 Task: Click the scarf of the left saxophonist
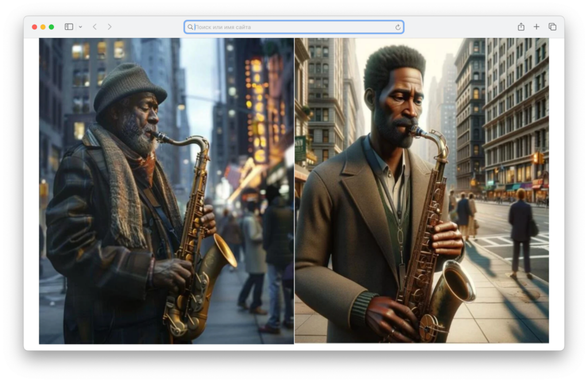pyautogui.click(x=120, y=184)
